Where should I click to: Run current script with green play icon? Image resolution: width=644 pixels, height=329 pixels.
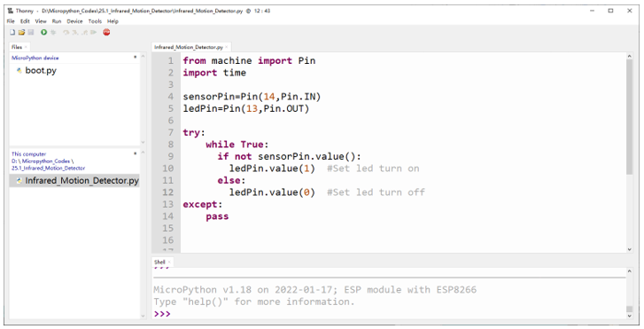pyautogui.click(x=44, y=32)
